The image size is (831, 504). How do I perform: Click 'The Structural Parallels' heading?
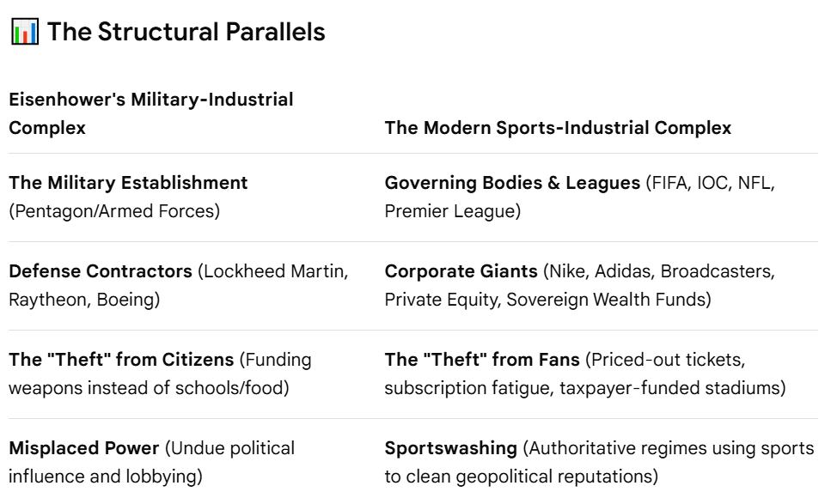click(186, 32)
